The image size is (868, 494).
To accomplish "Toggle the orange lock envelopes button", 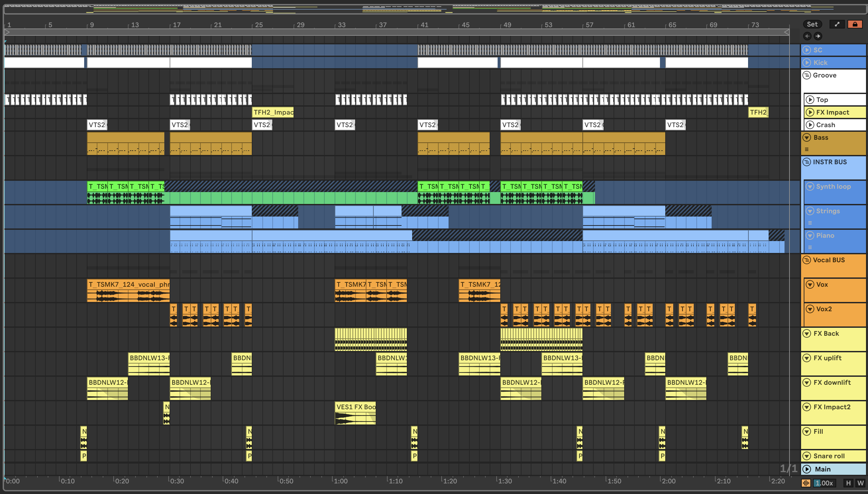I will 854,24.
